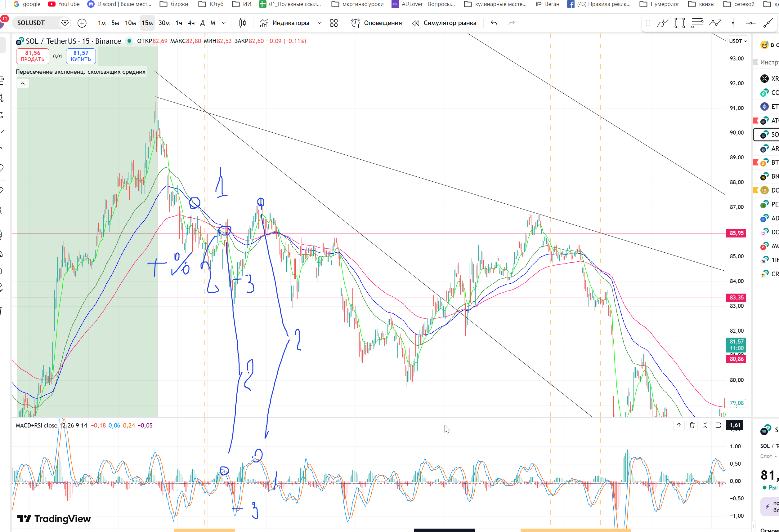Select the trend line tool
This screenshot has width=779, height=532.
[768, 23]
